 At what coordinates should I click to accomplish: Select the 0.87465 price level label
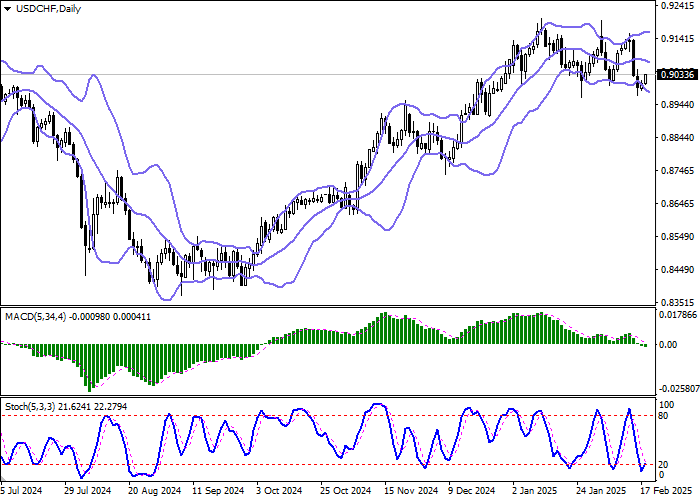pyautogui.click(x=678, y=171)
